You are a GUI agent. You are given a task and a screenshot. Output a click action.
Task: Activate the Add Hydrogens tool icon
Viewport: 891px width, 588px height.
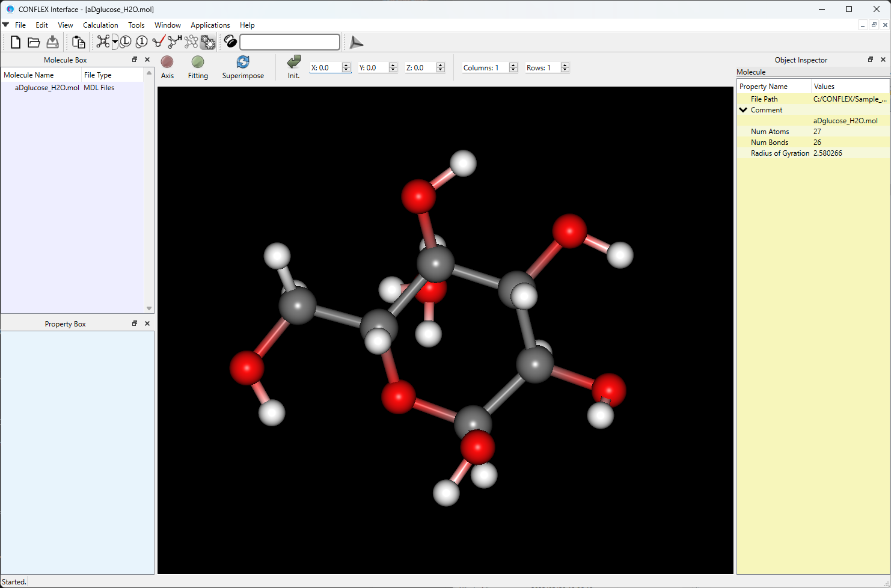174,41
